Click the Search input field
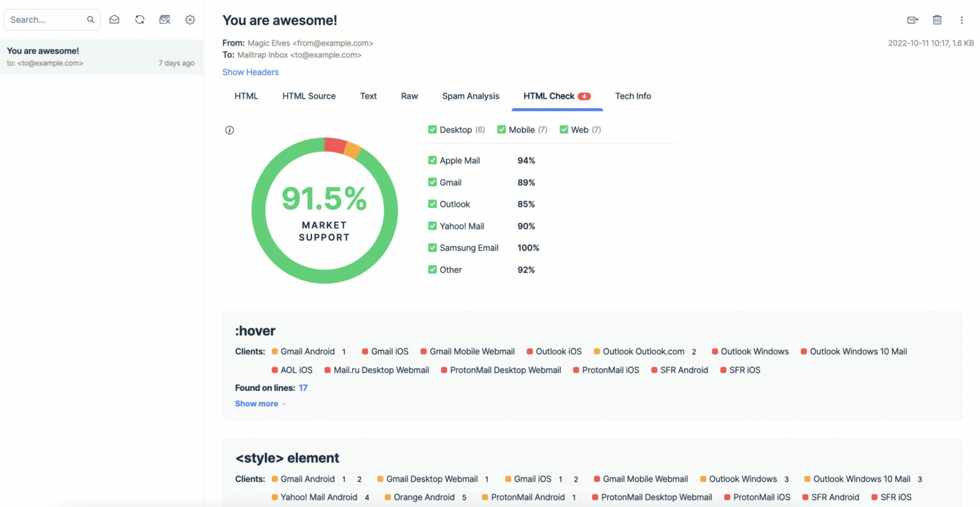Screen dimensions: 980x507 click(x=47, y=19)
